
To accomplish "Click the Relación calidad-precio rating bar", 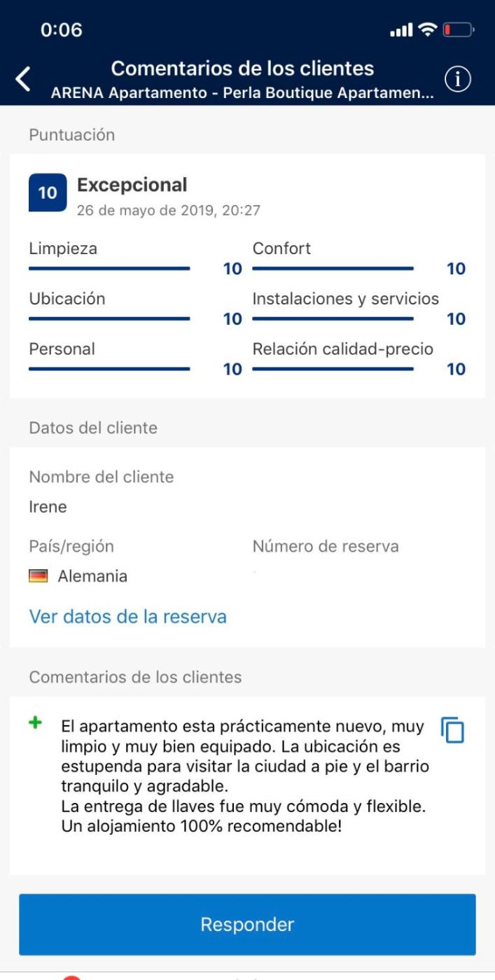I will (333, 369).
